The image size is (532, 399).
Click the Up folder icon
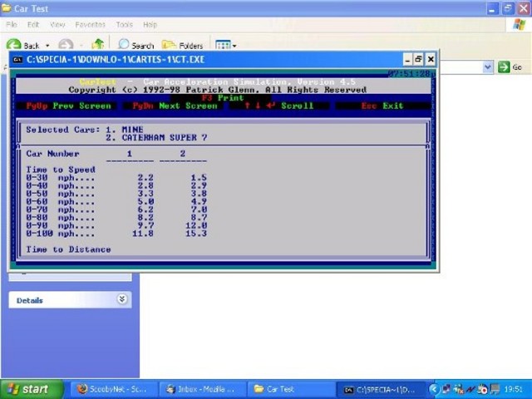click(97, 45)
